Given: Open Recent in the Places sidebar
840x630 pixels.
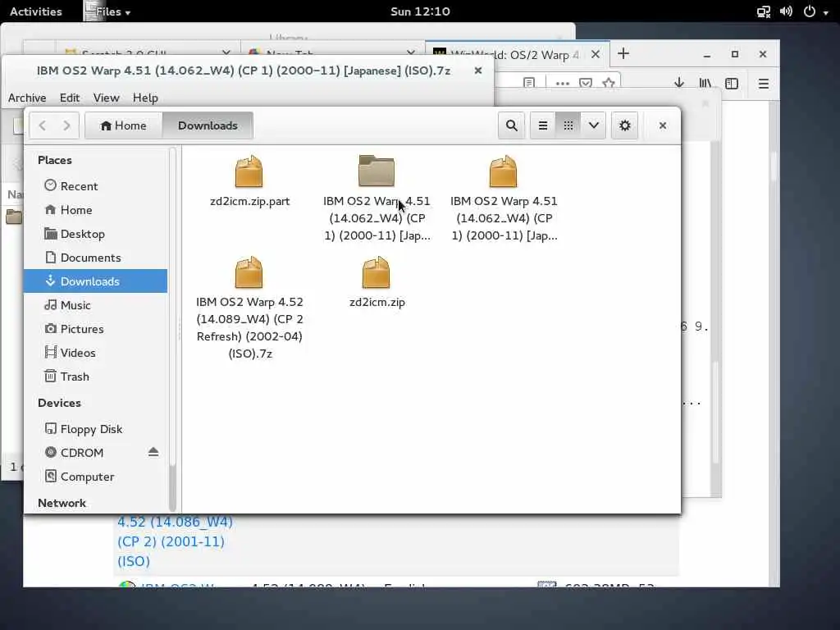Looking at the screenshot, I should pyautogui.click(x=96, y=186).
